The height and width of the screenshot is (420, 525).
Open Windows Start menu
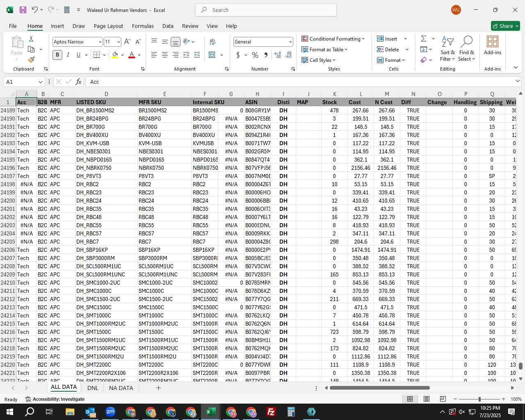click(10, 412)
